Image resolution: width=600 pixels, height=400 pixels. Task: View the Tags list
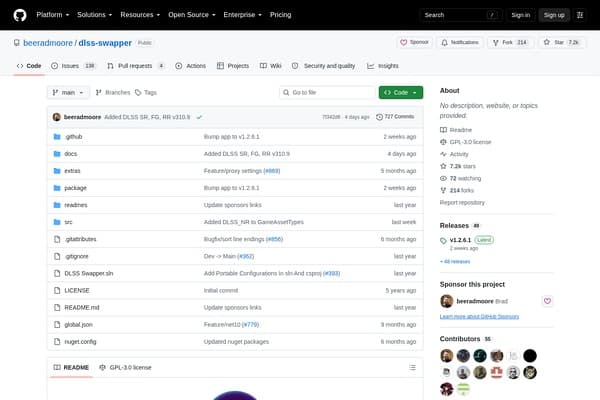146,92
